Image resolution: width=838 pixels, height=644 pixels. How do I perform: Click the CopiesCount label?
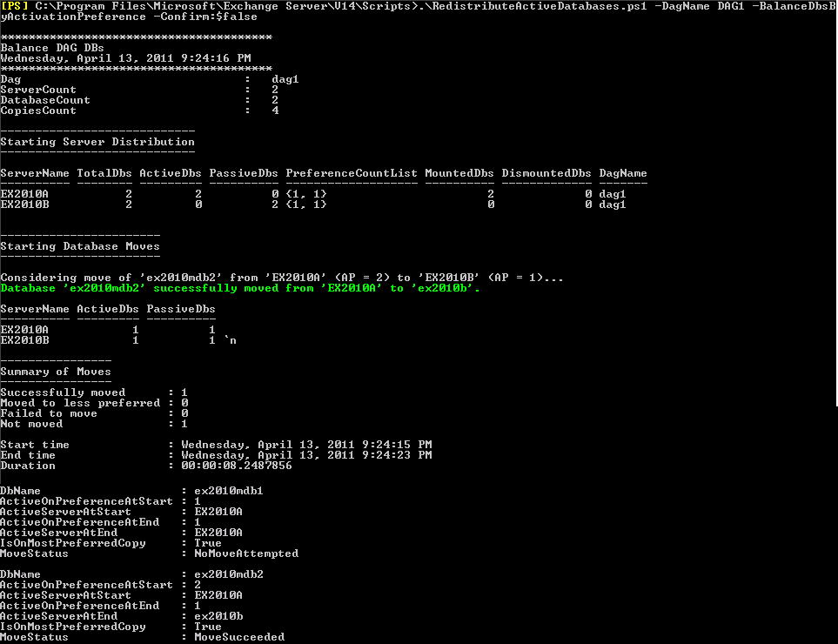coord(38,111)
